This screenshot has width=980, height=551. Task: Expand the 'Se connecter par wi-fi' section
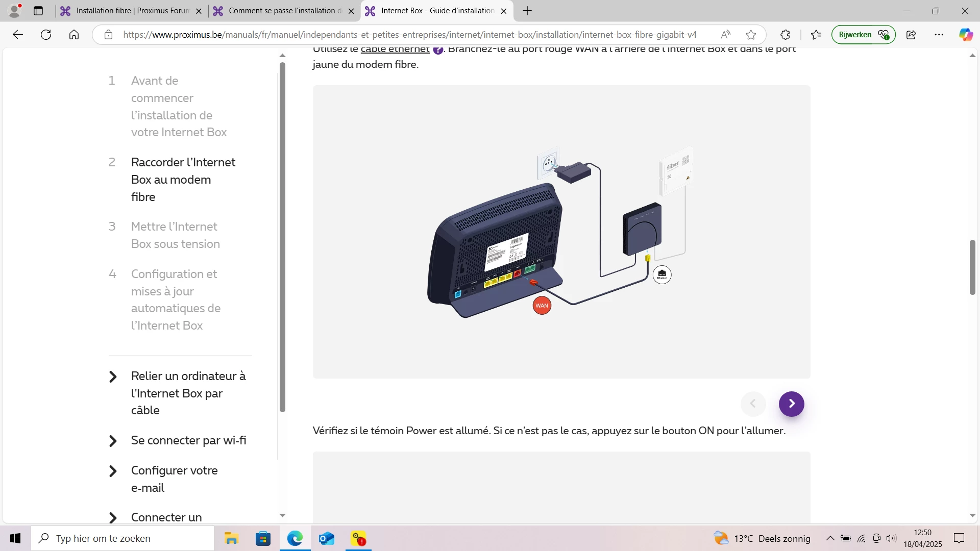click(188, 440)
